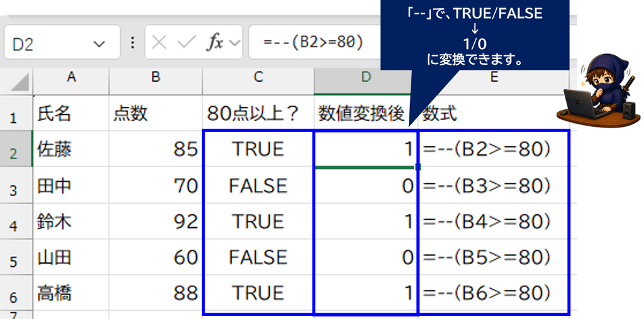Click formula text =--(B2>=80) in column E
This screenshot has width=644, height=319.
tap(486, 149)
